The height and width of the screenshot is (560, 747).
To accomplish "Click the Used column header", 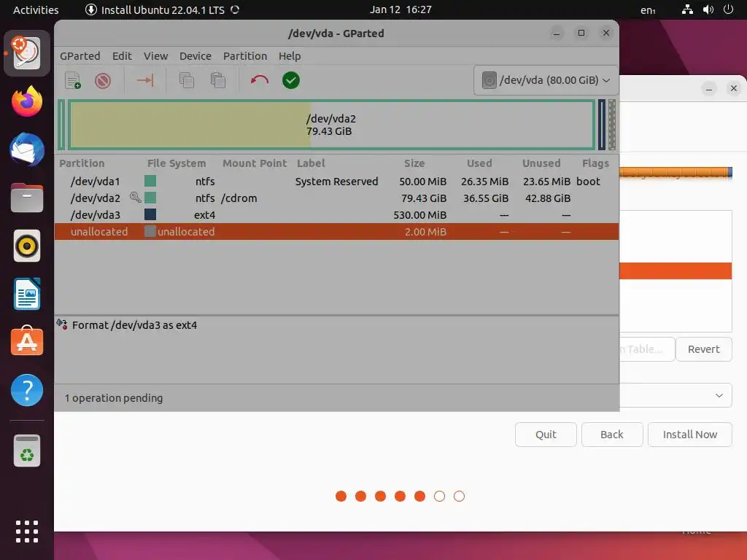I will point(479,163).
